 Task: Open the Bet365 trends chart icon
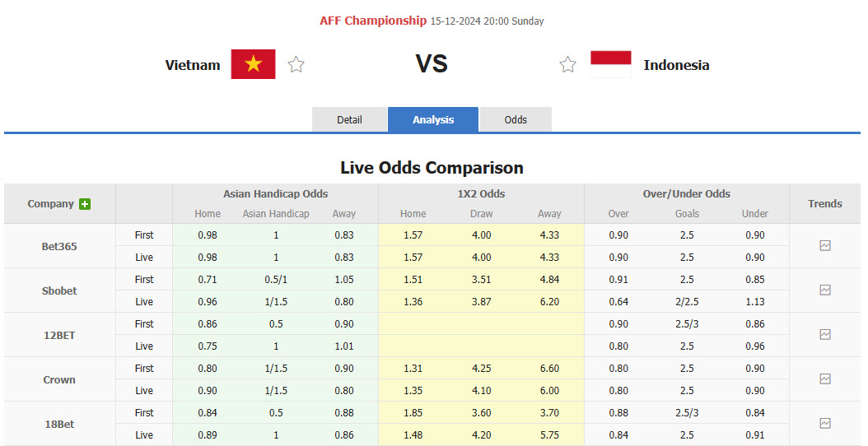pos(825,246)
